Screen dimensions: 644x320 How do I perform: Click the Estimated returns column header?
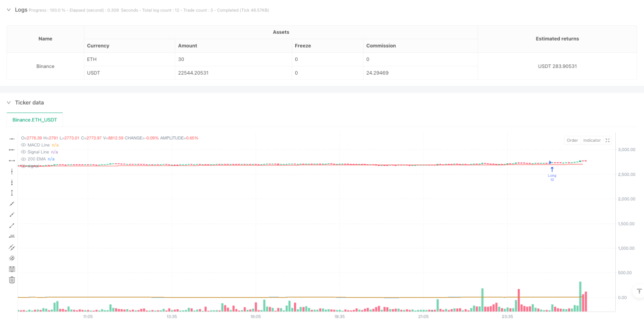pos(557,39)
